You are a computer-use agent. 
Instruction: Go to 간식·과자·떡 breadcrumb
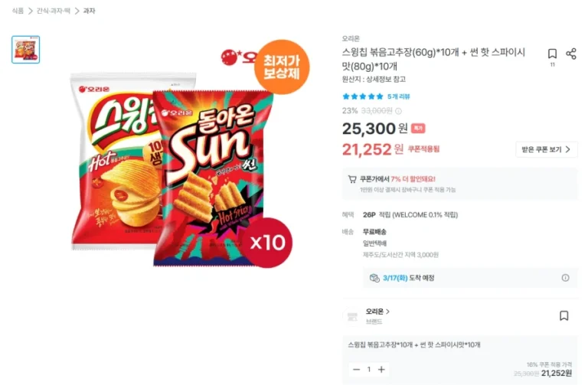[53, 11]
